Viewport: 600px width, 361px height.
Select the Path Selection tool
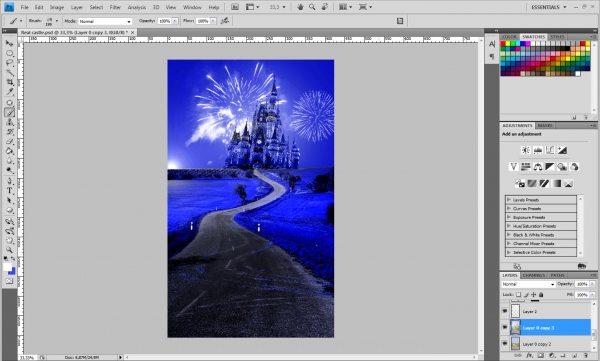(x=10, y=200)
